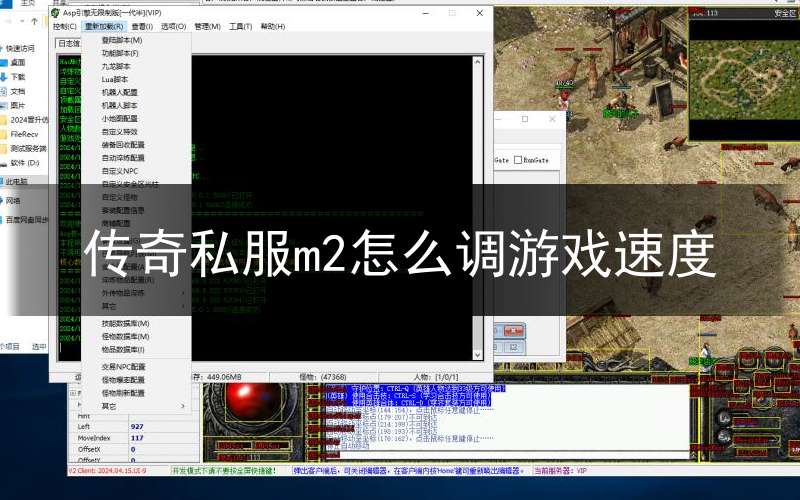Select the 日志 tab
Screen dimensions: 800x500
(68, 44)
